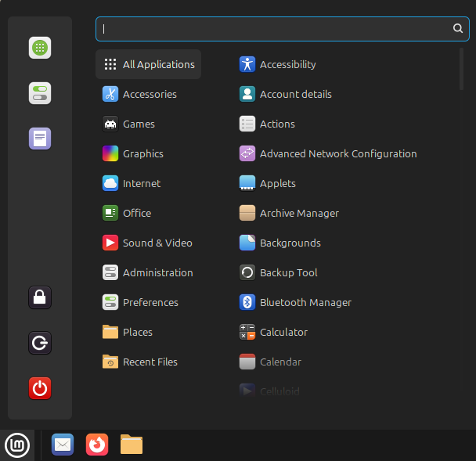This screenshot has width=476, height=461.
Task: Click the Log Out icon in sidebar
Action: click(40, 343)
